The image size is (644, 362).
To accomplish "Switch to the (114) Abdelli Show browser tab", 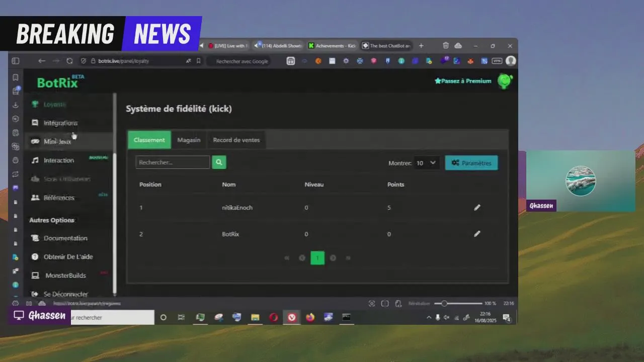I will point(278,46).
